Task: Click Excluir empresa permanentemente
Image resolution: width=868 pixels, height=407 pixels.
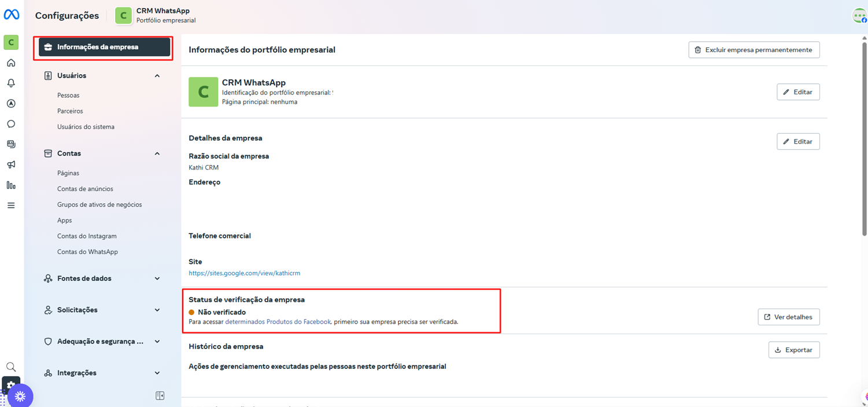Action: [754, 50]
